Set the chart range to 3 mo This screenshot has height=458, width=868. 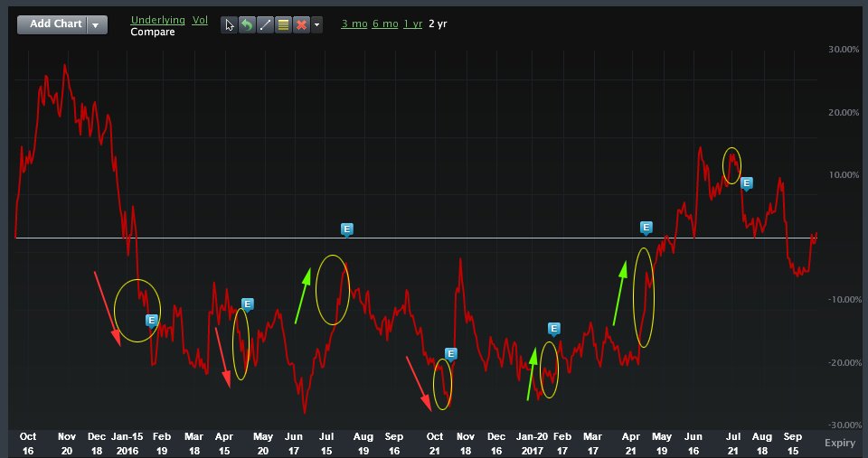354,23
